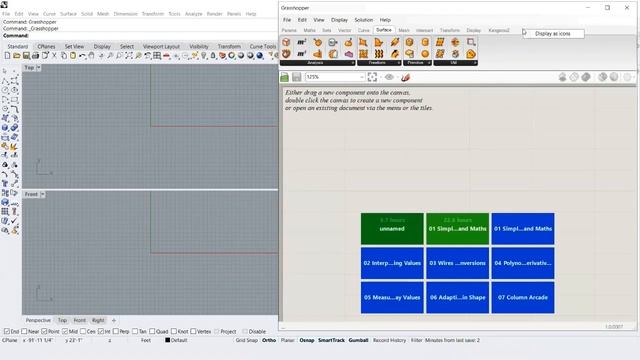The width and height of the screenshot is (640, 360).
Task: Click the New file icon in Rhino toolbar
Action: pos(7,56)
